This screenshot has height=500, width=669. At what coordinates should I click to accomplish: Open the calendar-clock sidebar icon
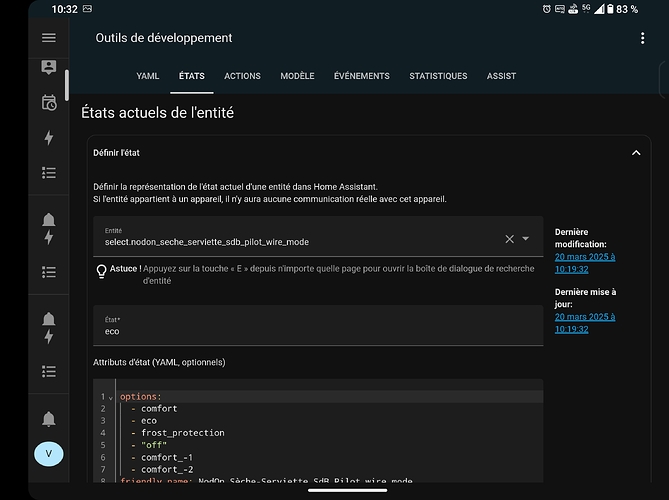click(49, 103)
